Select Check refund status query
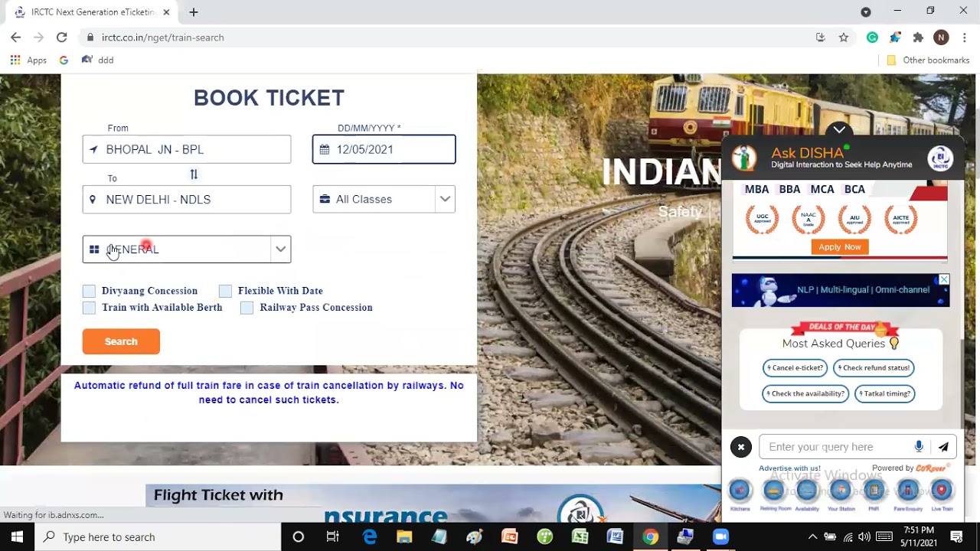 pyautogui.click(x=874, y=368)
